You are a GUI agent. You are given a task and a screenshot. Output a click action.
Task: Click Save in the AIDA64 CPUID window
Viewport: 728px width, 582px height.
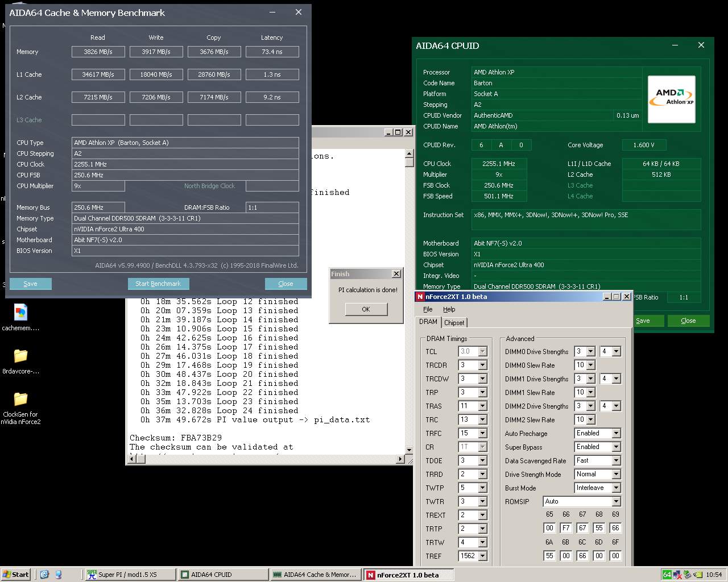[643, 321]
